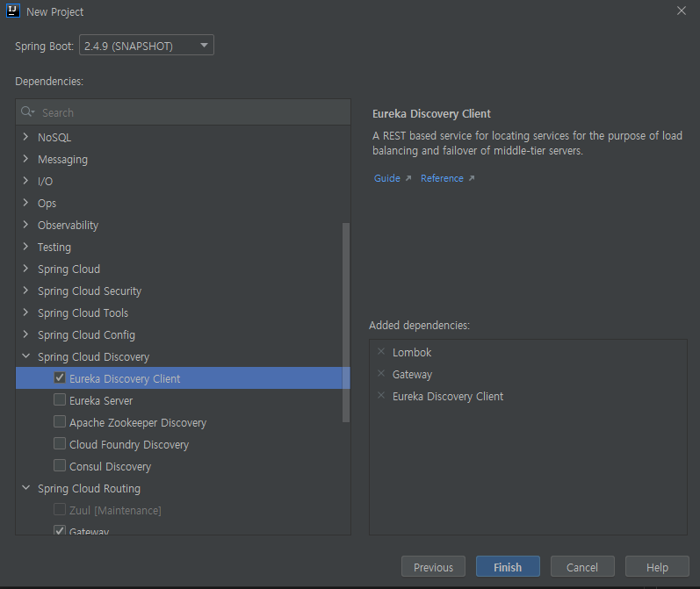700x589 pixels.
Task: Expand the Testing category
Action: 25,246
